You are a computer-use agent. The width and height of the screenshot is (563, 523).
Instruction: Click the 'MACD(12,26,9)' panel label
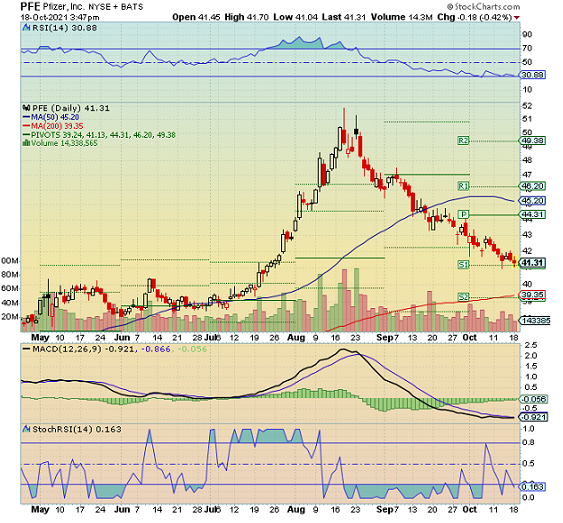pyautogui.click(x=67, y=349)
